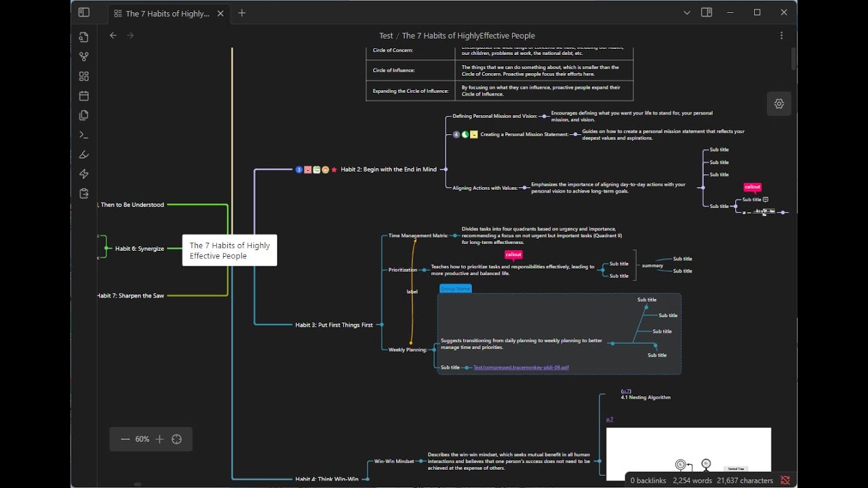
Task: Collapse Aligning Actions with Values dot
Action: (x=524, y=188)
